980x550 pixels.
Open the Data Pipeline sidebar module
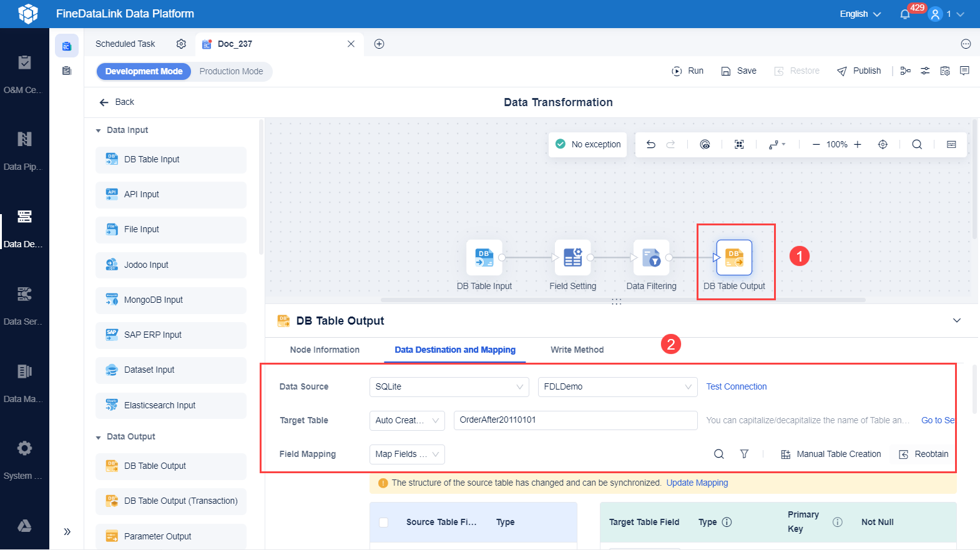(24, 150)
